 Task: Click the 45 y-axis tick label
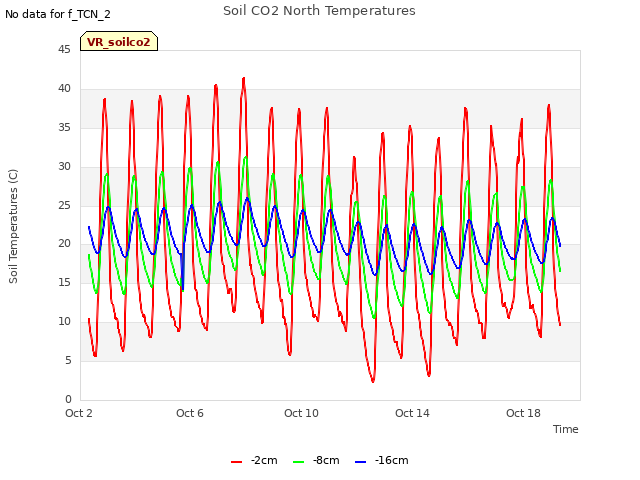[x=64, y=49]
